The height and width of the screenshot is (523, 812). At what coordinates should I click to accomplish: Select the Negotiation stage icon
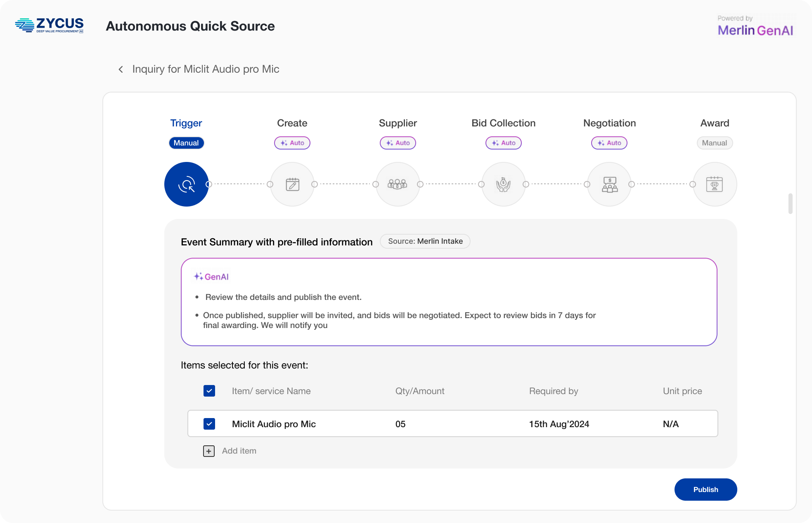coord(609,184)
